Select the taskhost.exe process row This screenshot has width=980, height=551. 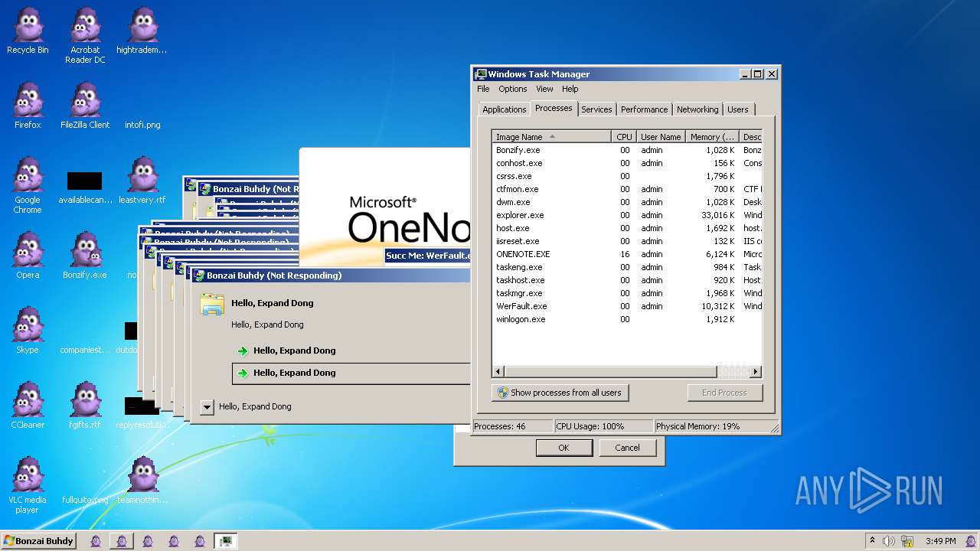[627, 280]
